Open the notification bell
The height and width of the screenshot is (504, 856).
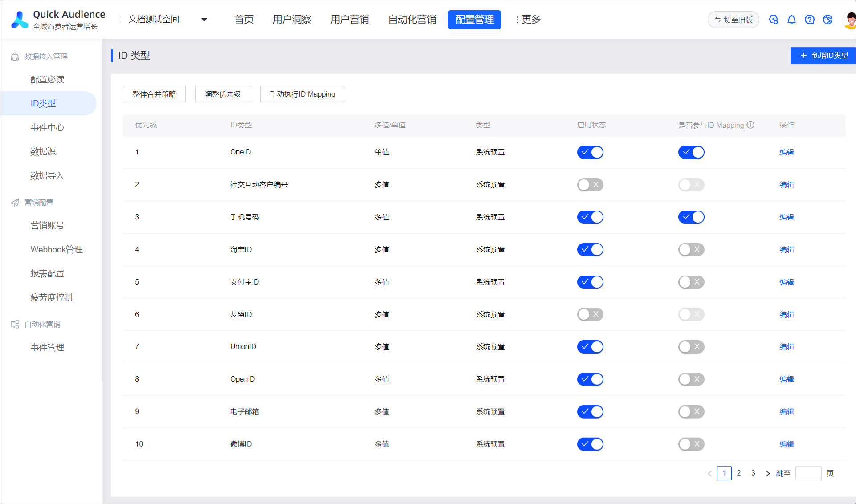pos(791,20)
